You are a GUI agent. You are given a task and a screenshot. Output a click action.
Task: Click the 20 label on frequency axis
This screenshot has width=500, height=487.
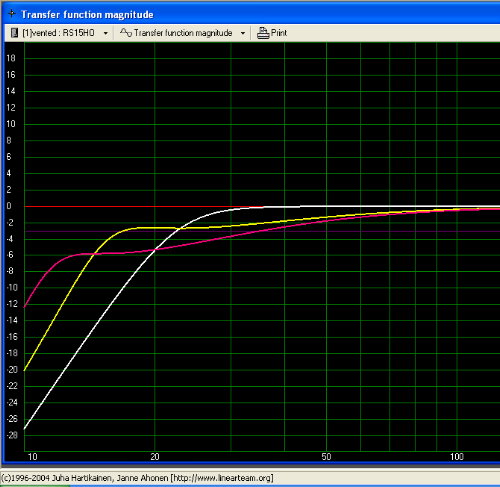155,457
